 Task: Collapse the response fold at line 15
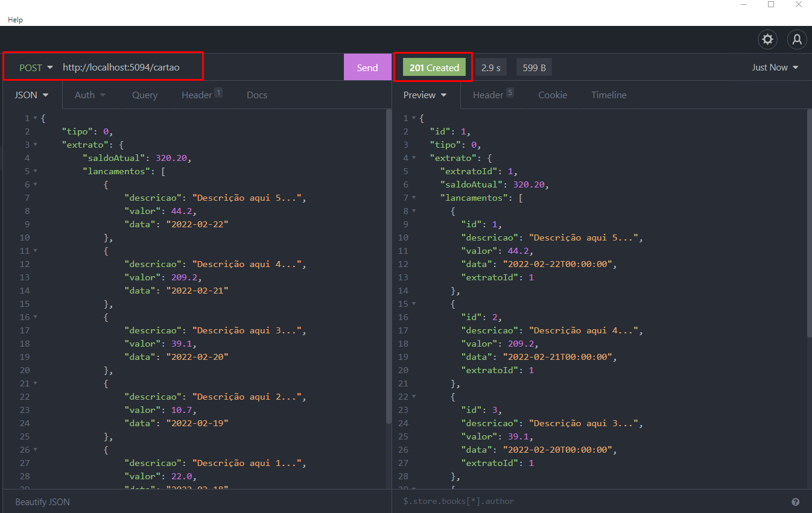[414, 304]
